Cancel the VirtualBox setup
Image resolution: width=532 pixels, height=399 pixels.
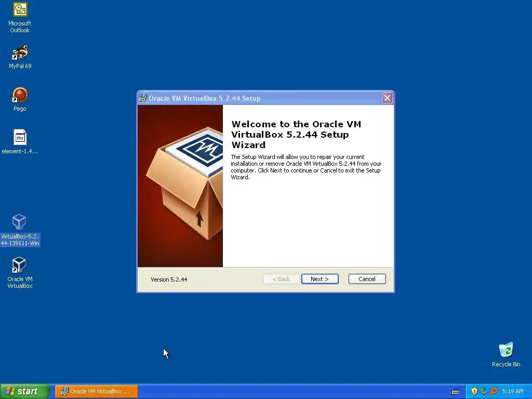367,279
